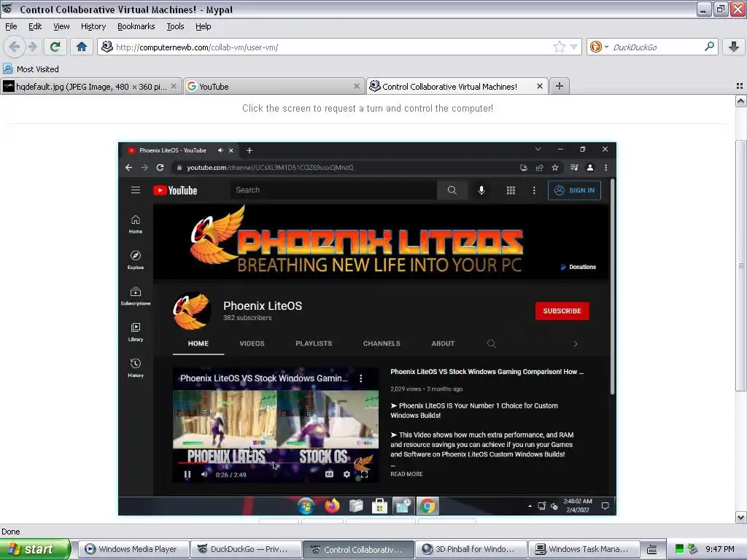Viewport: 747px width, 560px height.
Task: Open Chrome profile icon in VM
Action: coord(589,168)
